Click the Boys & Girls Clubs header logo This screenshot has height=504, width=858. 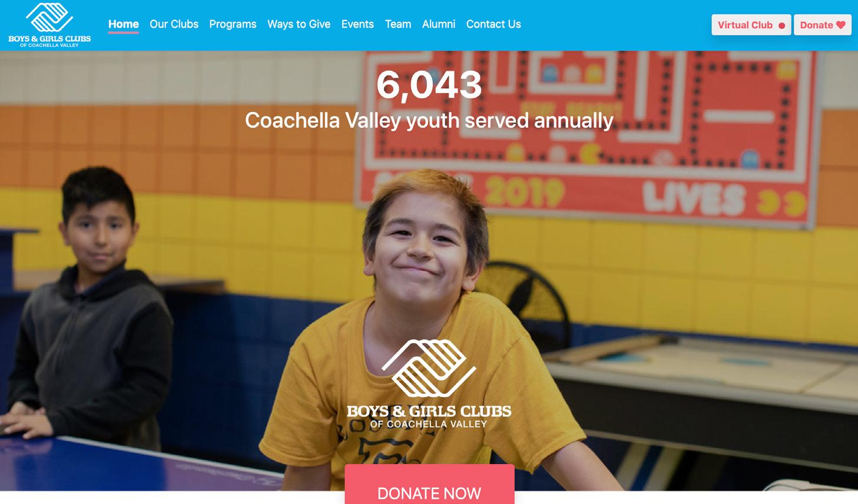tap(49, 25)
